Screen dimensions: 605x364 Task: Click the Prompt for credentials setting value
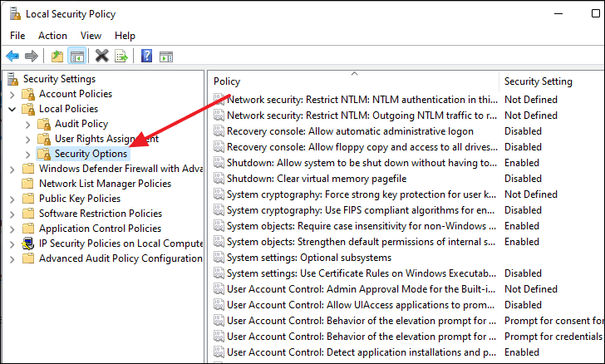click(553, 337)
